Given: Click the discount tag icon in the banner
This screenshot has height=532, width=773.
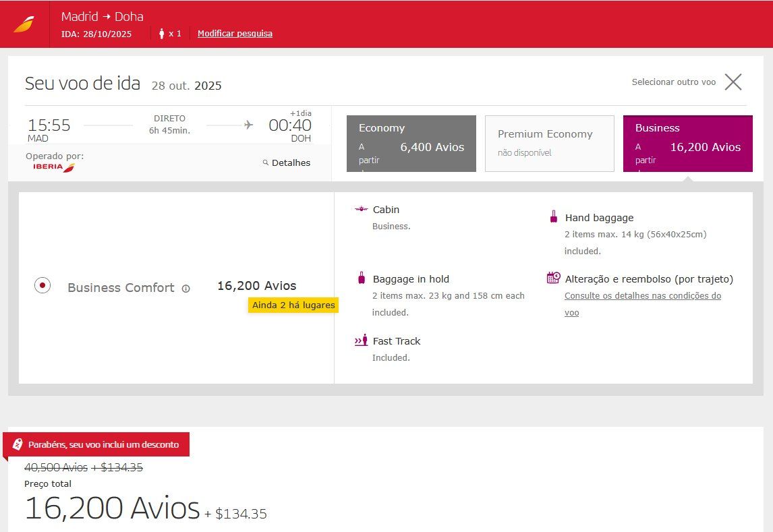Looking at the screenshot, I should click(18, 444).
